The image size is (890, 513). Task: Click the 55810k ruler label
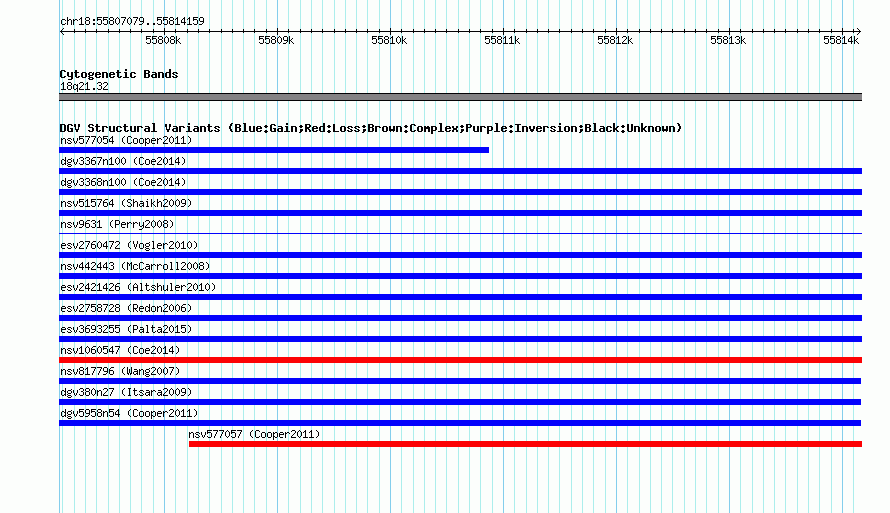click(389, 41)
